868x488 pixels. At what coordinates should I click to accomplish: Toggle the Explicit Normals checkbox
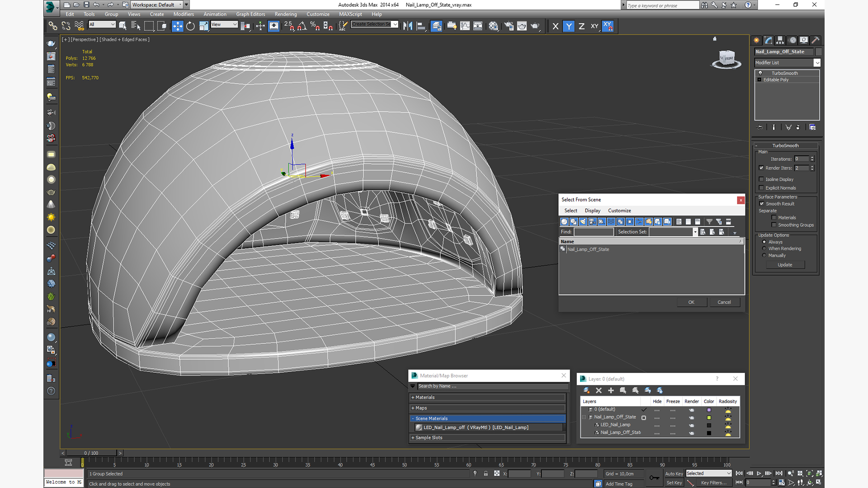pyautogui.click(x=761, y=188)
